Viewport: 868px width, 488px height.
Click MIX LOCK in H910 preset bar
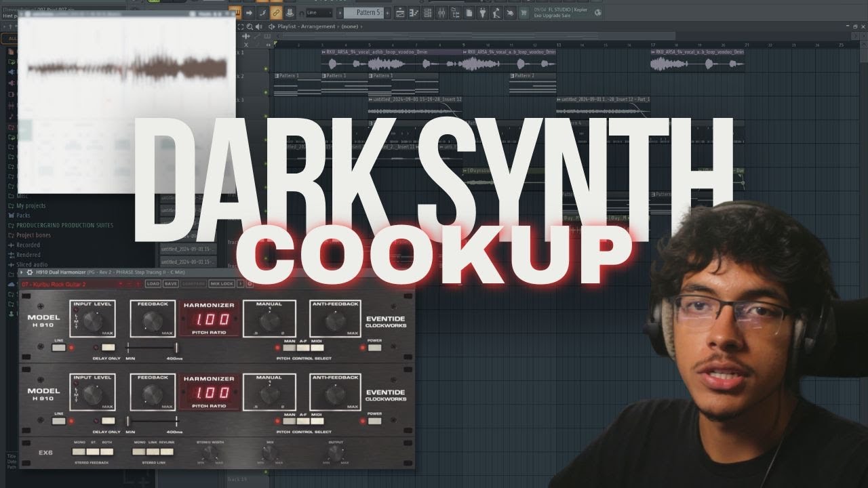point(222,284)
